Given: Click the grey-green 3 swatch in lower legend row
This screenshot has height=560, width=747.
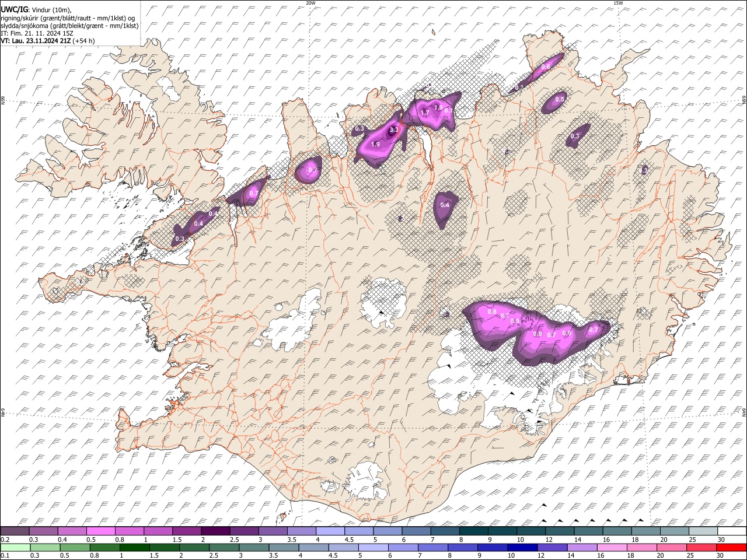Looking at the screenshot, I should tap(253, 547).
